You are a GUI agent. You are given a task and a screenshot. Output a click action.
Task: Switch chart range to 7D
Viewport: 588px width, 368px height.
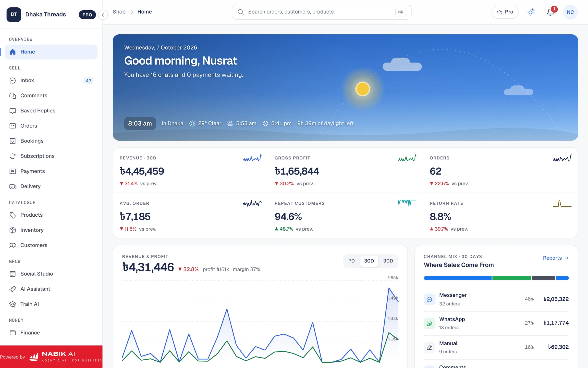(352, 261)
